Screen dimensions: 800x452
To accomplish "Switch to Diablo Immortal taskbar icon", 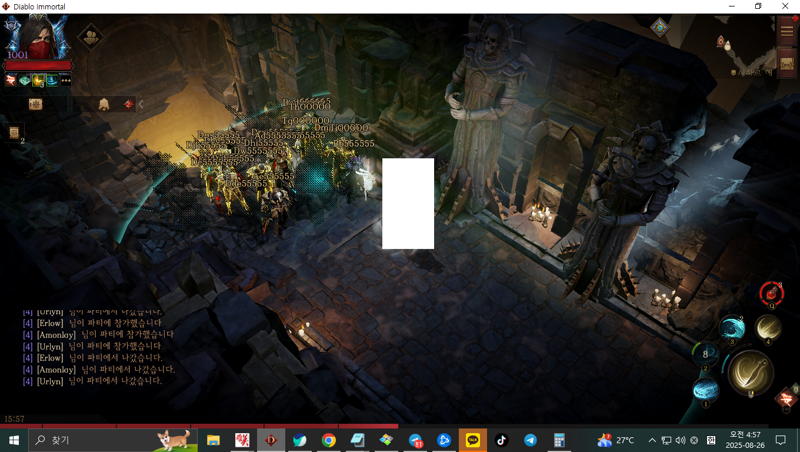I will click(x=270, y=440).
